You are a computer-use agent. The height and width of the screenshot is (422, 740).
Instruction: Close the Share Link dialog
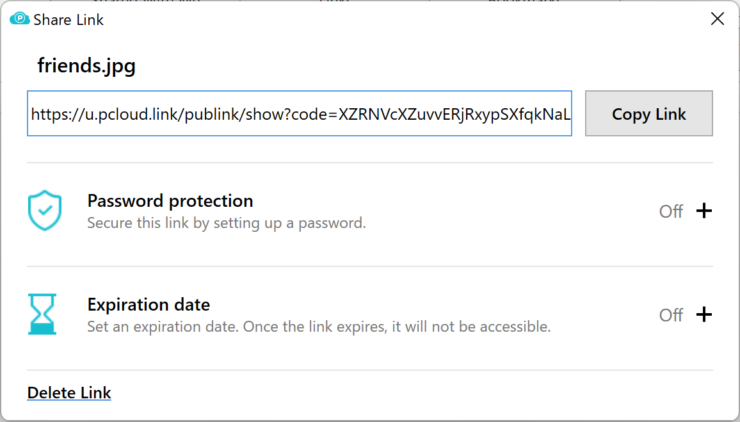(x=717, y=19)
